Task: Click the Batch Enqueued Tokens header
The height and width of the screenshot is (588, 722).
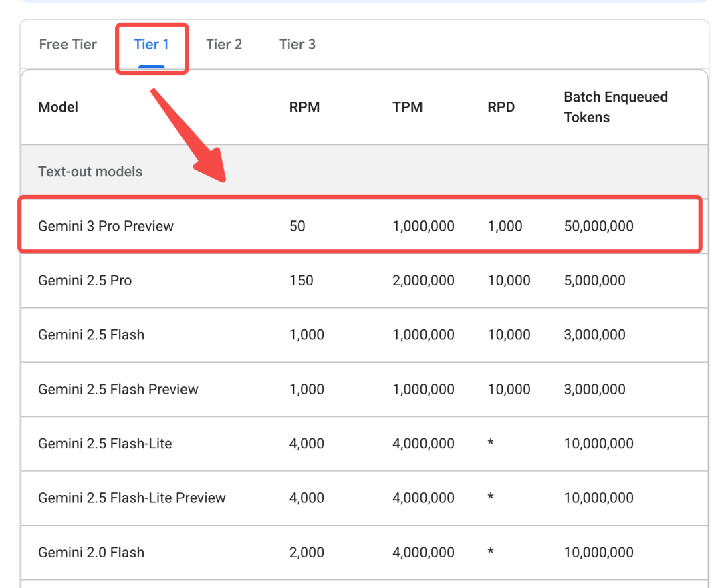Action: tap(615, 107)
